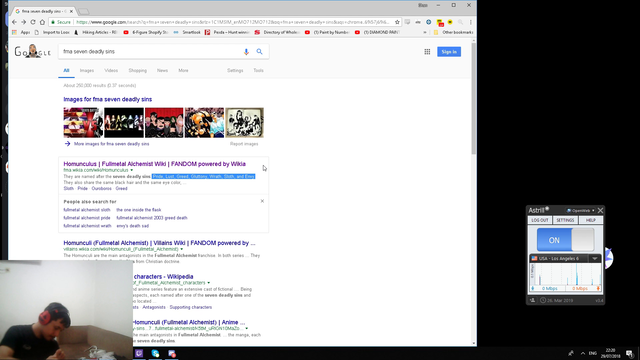Click the blue round extension icon in toolbar
640x360 pixels.
tap(429, 22)
